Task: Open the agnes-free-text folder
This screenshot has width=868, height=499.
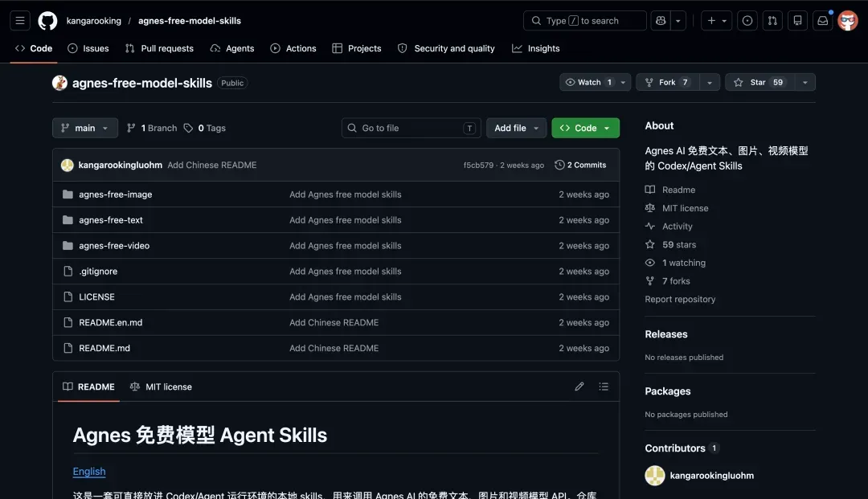Action: tap(111, 220)
